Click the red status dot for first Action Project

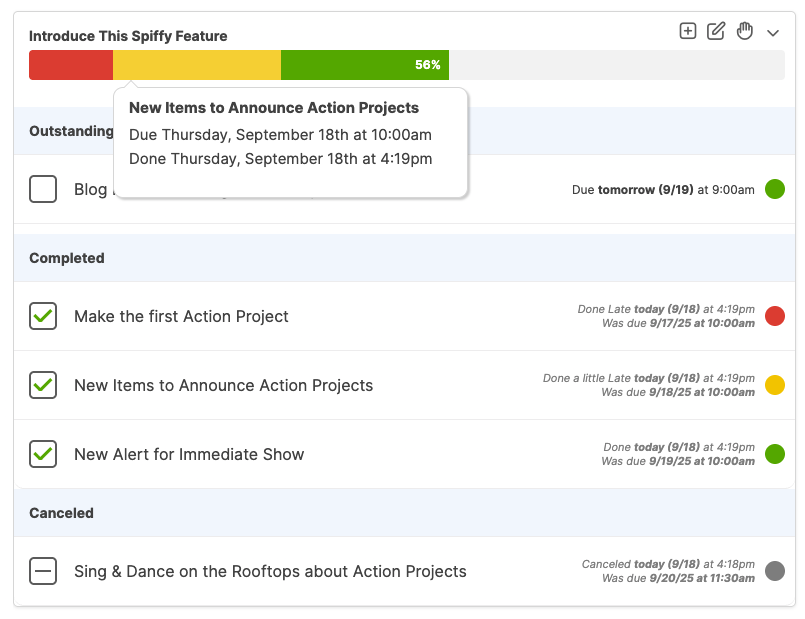[774, 317]
